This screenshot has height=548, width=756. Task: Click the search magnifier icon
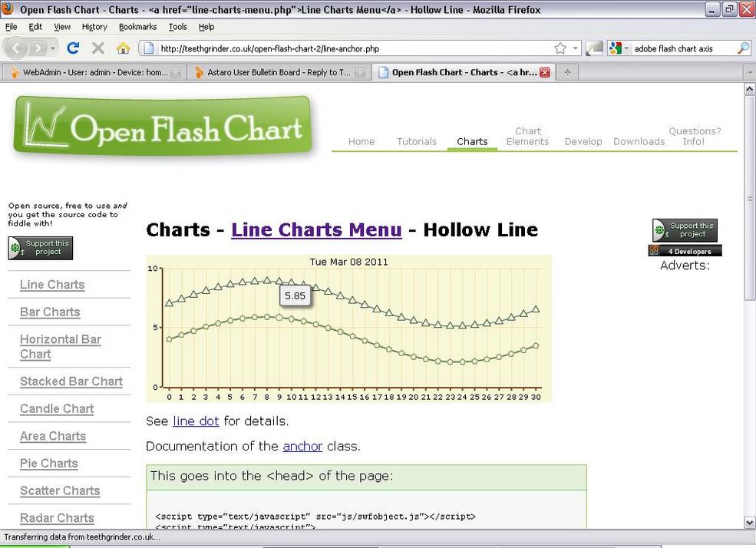[744, 48]
